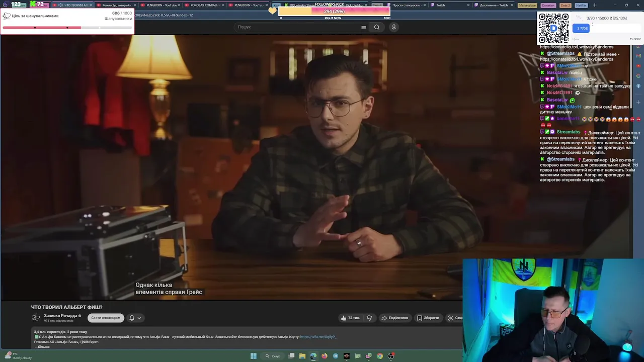Open the alfa.me link in description
The width and height of the screenshot is (644, 362).
click(318, 337)
